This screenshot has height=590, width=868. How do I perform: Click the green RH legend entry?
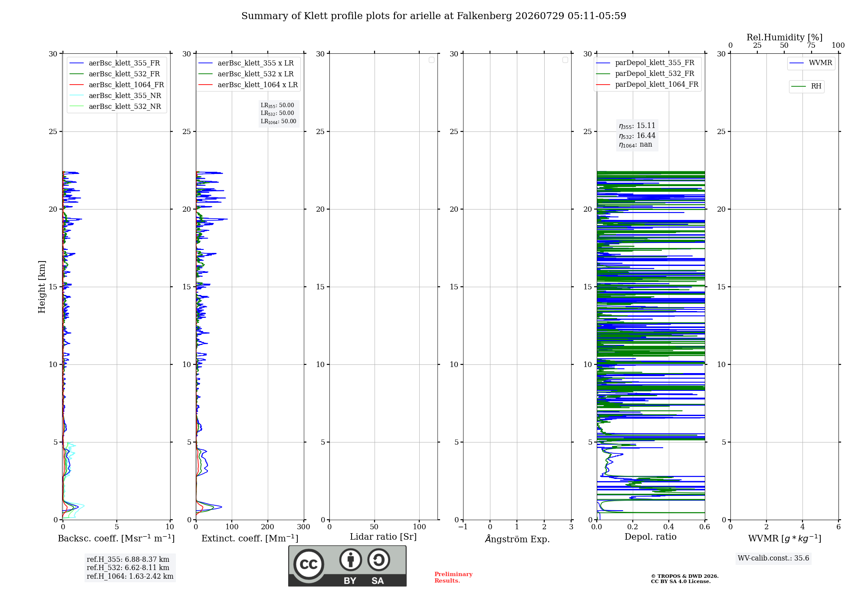pyautogui.click(x=806, y=86)
